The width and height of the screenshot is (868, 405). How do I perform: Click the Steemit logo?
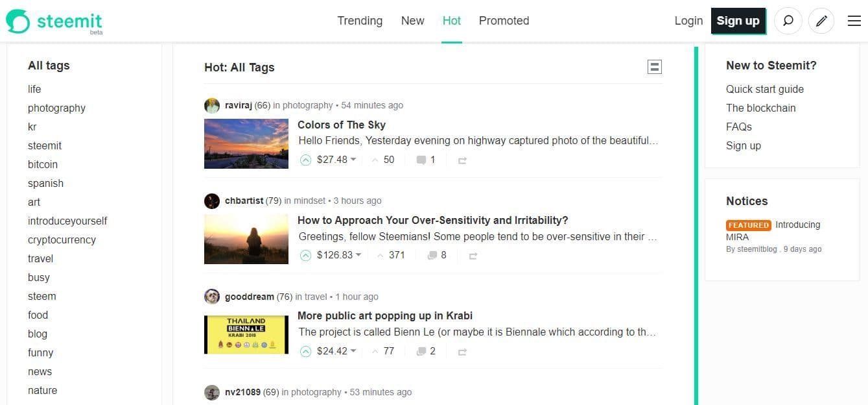54,21
